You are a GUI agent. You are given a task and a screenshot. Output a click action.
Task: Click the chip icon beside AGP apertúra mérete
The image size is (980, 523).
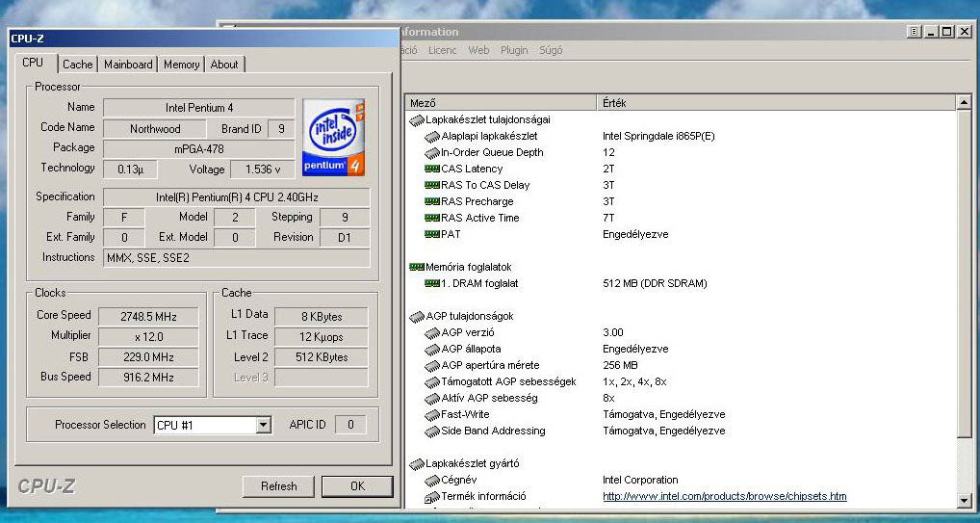[x=432, y=365]
